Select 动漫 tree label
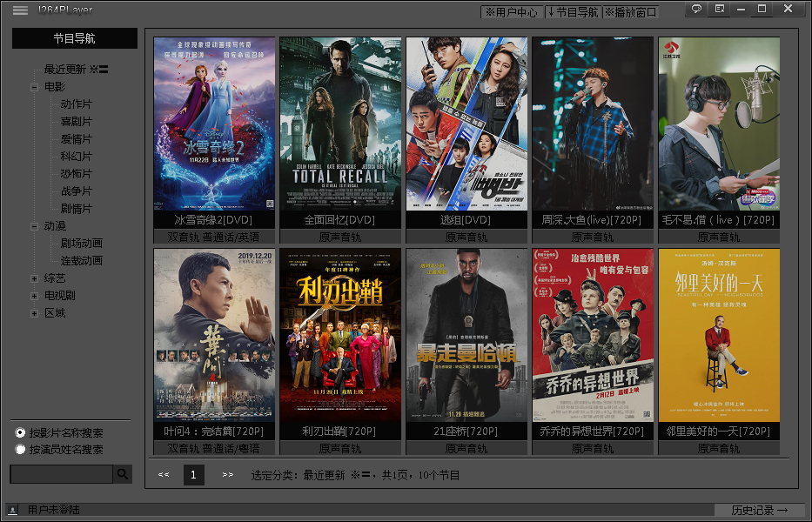This screenshot has height=522, width=812. point(55,226)
